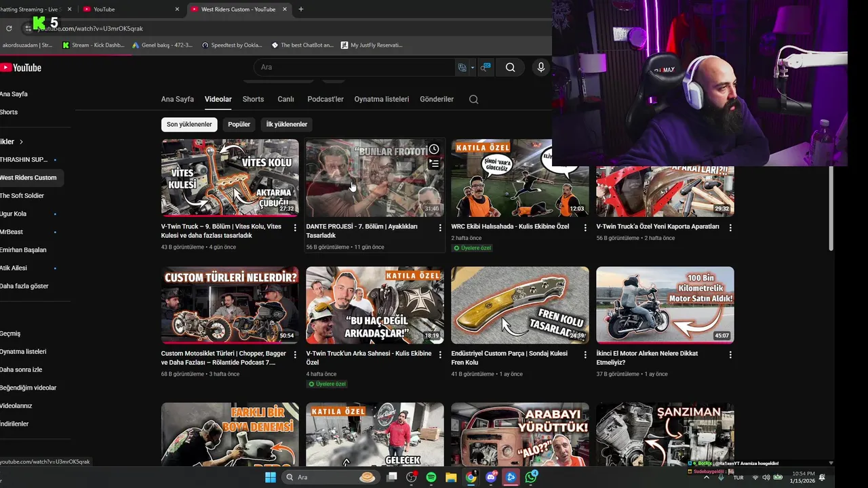
Task: Open options menu for Custom Motosiklet Türleri
Action: pos(295,354)
